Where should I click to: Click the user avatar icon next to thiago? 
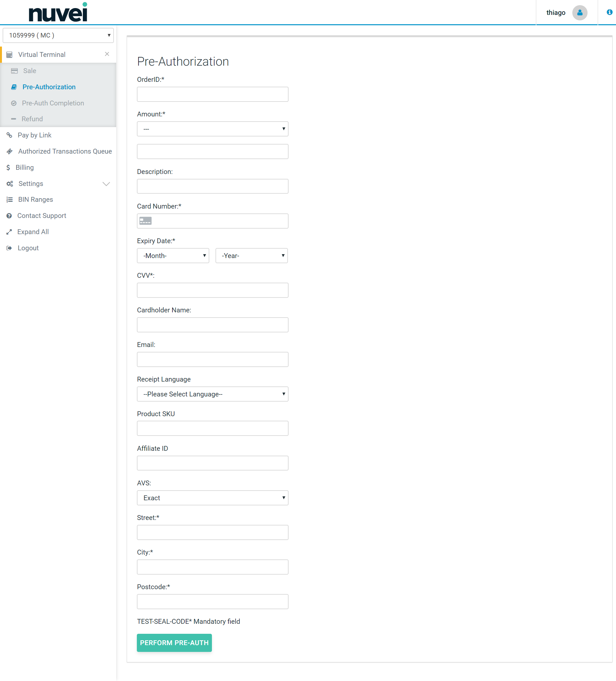point(579,13)
